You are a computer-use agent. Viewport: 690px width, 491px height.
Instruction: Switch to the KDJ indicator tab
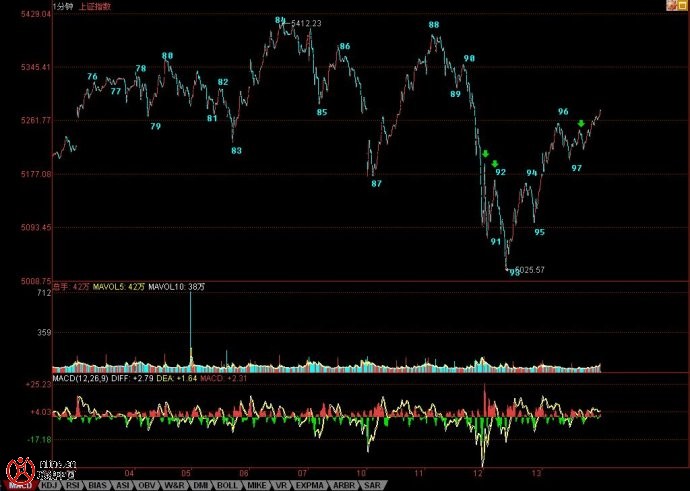[48, 485]
